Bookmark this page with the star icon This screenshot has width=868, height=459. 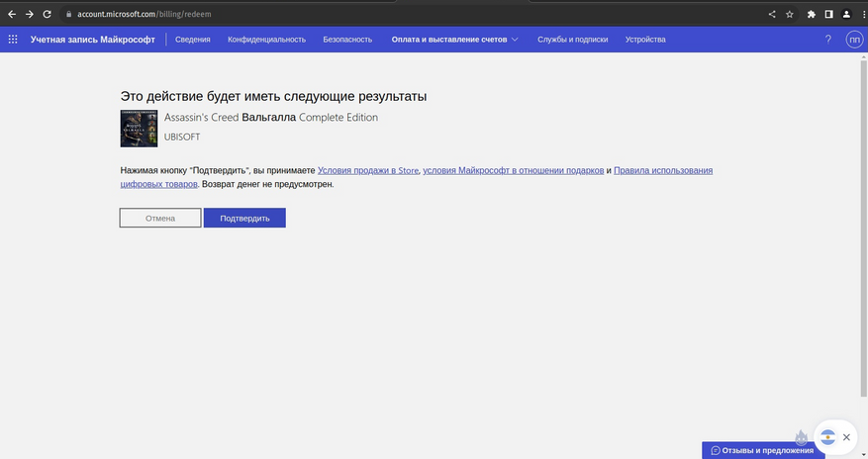tap(790, 15)
